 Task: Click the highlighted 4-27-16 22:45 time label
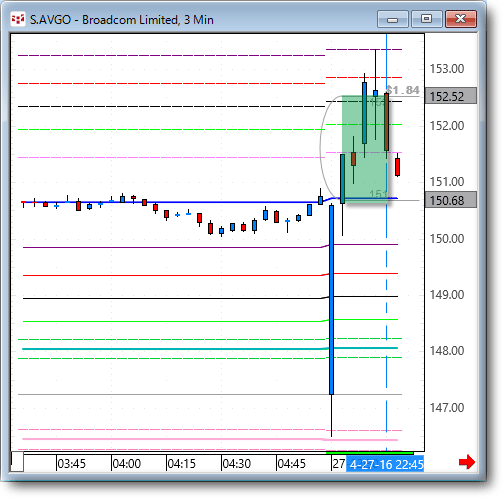tap(385, 464)
